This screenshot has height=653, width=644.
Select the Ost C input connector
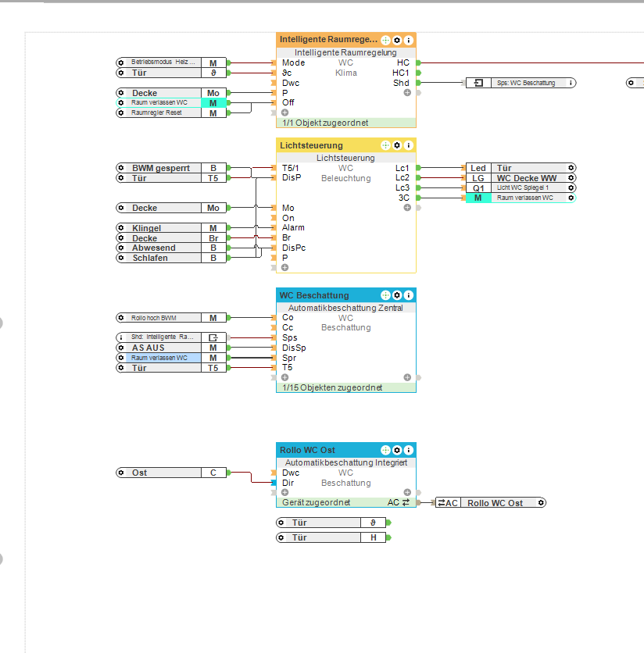pos(171,473)
